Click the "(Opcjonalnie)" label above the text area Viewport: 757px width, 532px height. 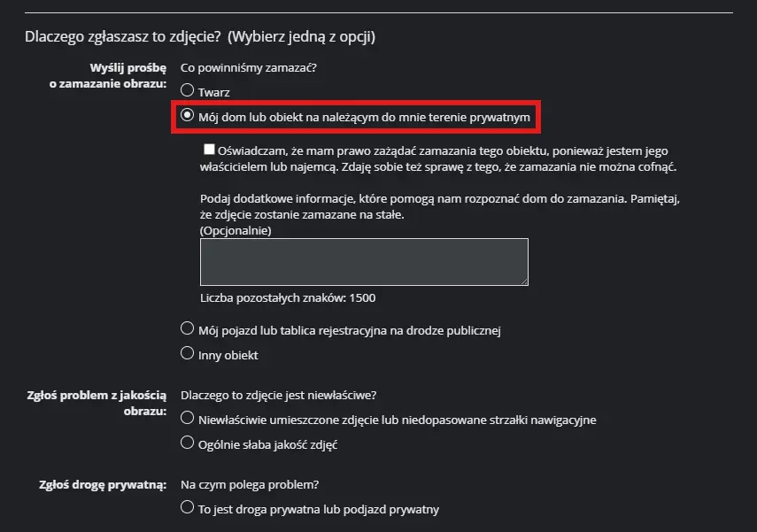[x=236, y=230]
